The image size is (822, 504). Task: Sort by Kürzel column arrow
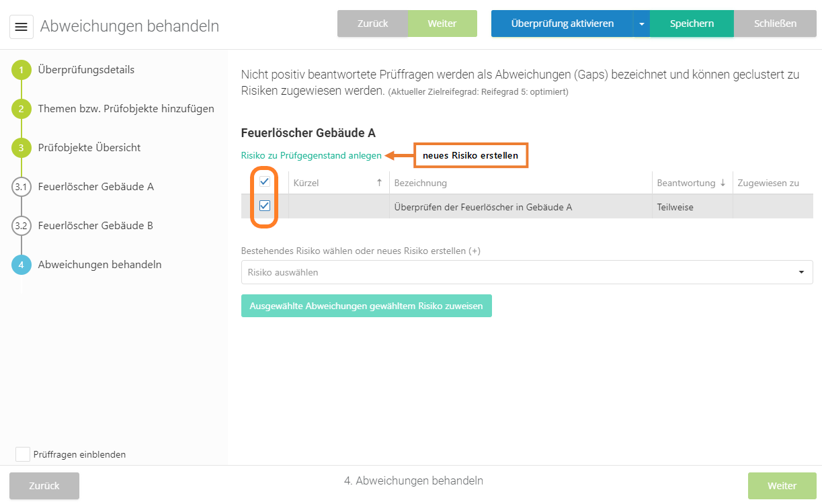point(379,183)
